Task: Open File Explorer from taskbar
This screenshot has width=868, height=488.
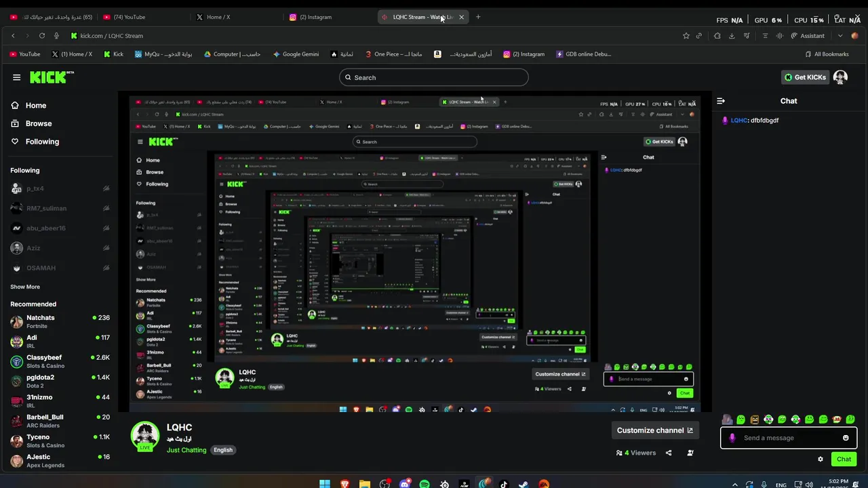Action: pyautogui.click(x=365, y=484)
